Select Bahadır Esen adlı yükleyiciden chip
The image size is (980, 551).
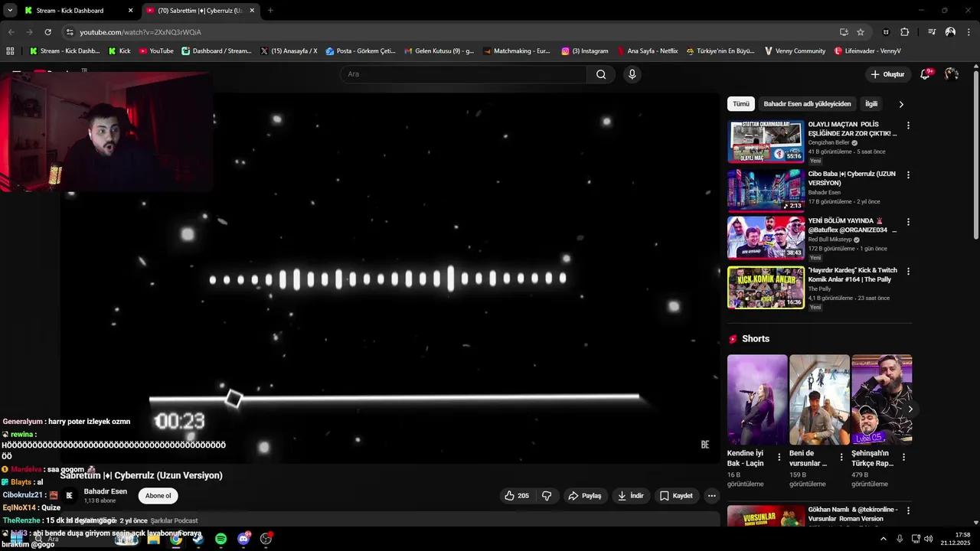pyautogui.click(x=807, y=104)
